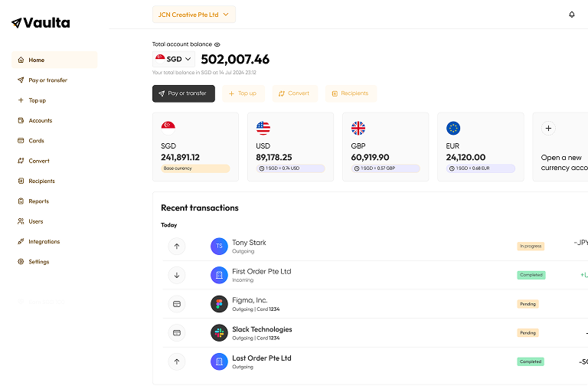Click the In progress status badge

pyautogui.click(x=531, y=246)
